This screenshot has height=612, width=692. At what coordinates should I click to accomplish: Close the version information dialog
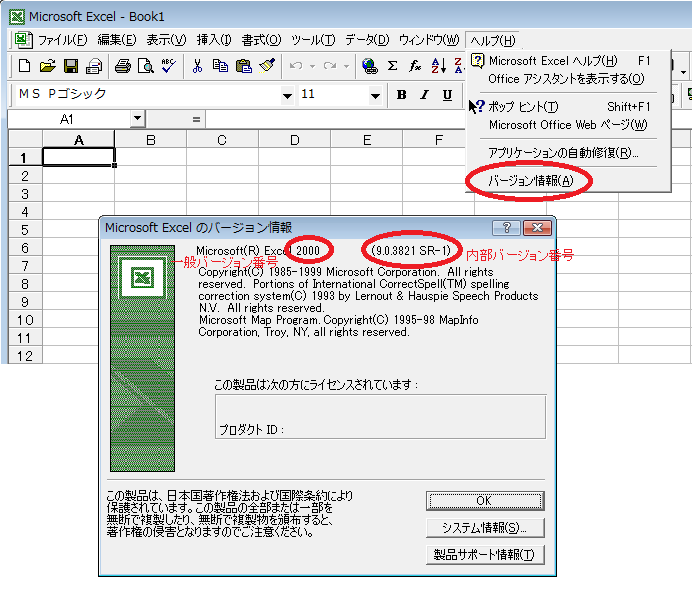click(x=537, y=228)
